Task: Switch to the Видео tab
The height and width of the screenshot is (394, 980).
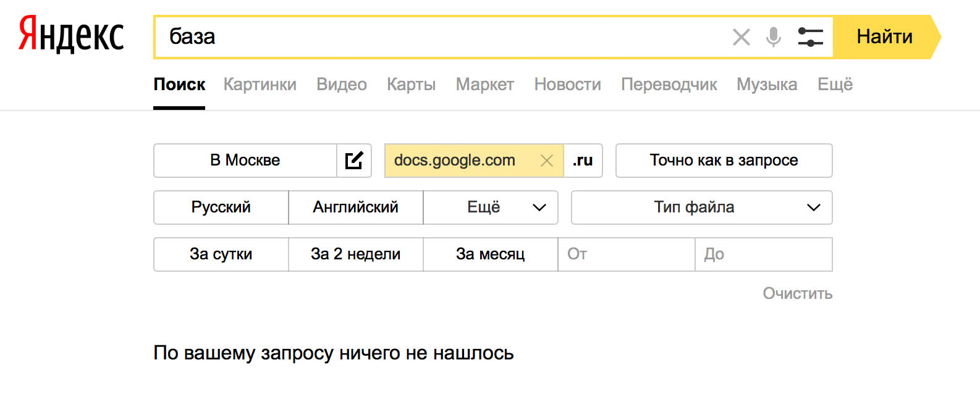Action: coord(342,85)
